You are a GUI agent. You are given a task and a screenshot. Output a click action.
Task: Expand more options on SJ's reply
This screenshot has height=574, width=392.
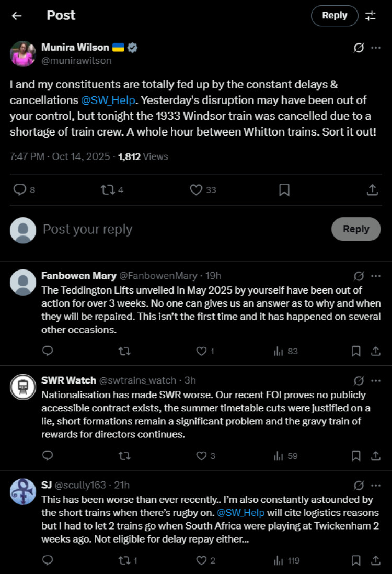coord(376,485)
